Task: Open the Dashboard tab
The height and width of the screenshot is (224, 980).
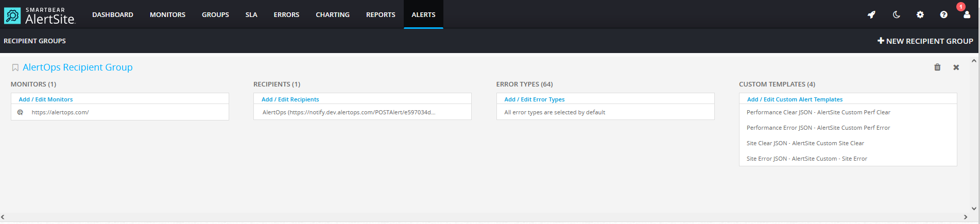Action: coord(112,14)
